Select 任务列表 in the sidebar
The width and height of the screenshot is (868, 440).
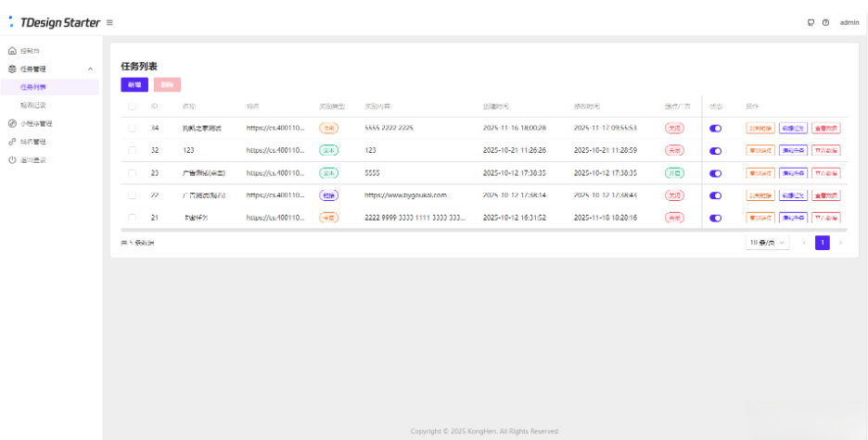point(33,87)
